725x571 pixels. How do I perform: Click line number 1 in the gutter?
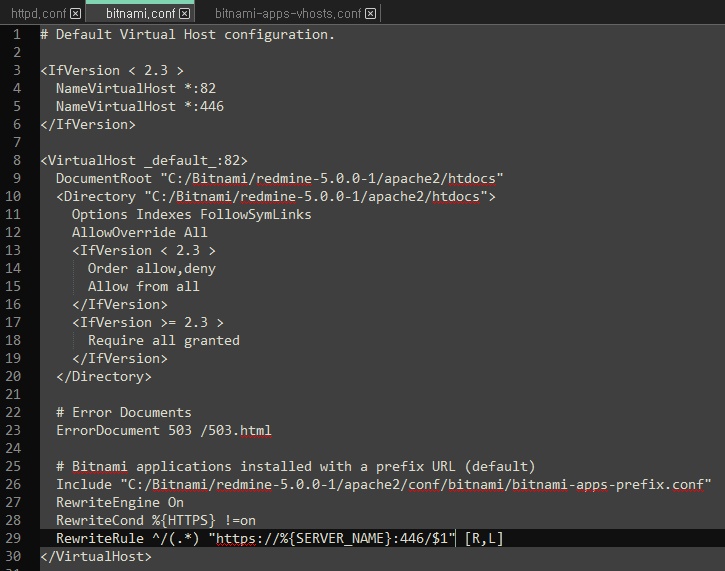pyautogui.click(x=17, y=35)
